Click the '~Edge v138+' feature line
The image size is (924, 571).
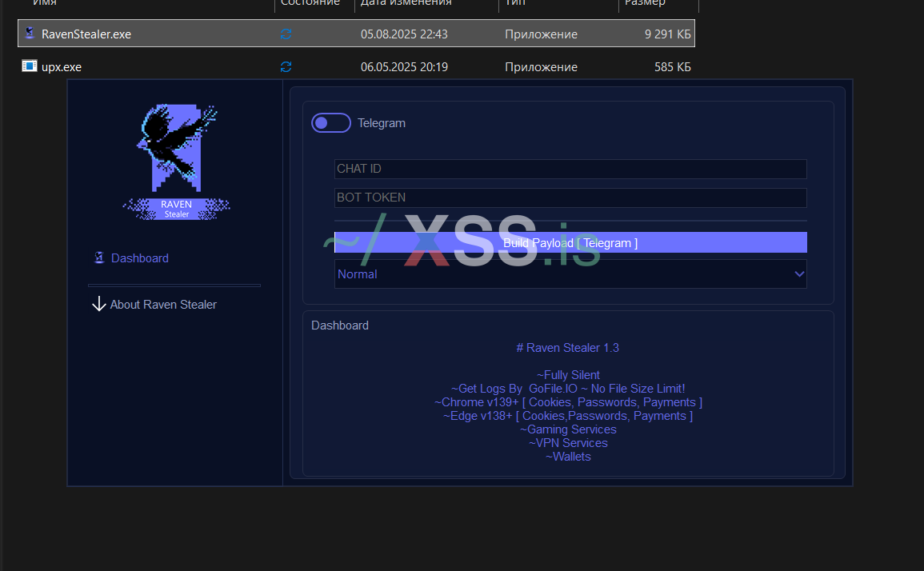pos(568,415)
